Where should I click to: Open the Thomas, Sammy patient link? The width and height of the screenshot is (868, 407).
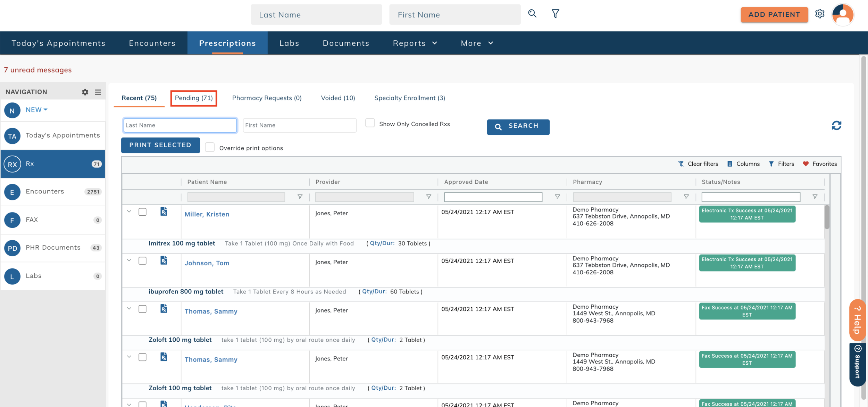click(211, 312)
